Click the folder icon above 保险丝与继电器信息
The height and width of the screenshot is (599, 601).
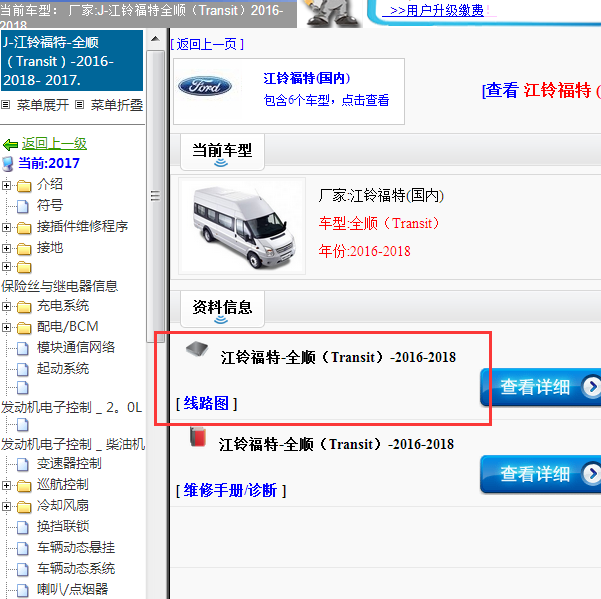coord(24,267)
